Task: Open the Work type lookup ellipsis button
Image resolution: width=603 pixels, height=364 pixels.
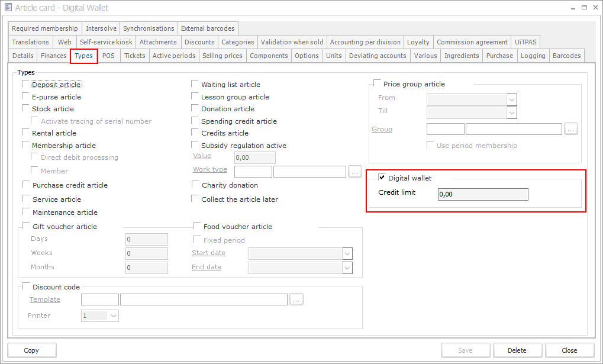Action: coord(355,172)
